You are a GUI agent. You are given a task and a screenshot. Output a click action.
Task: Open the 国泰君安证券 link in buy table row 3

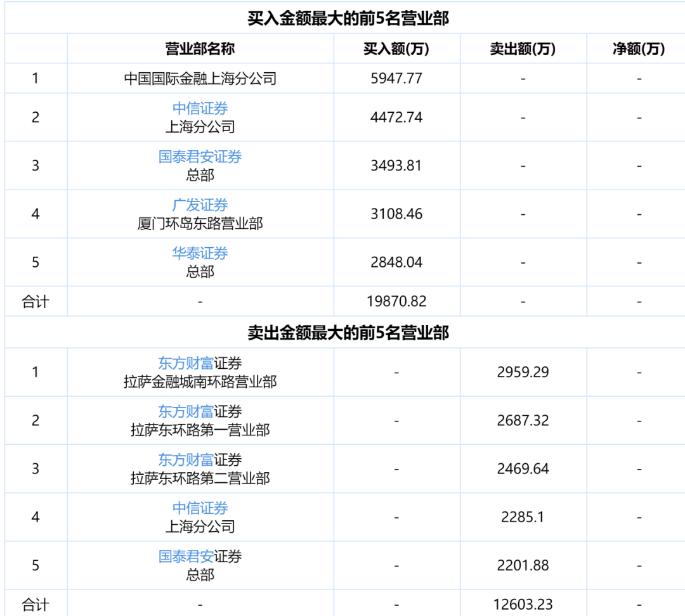(200, 157)
